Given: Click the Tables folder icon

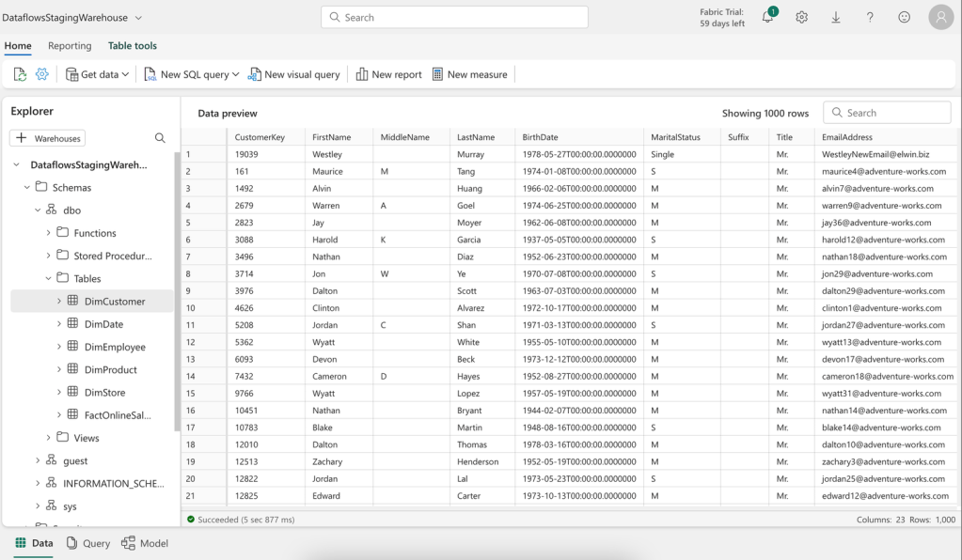Looking at the screenshot, I should (63, 277).
